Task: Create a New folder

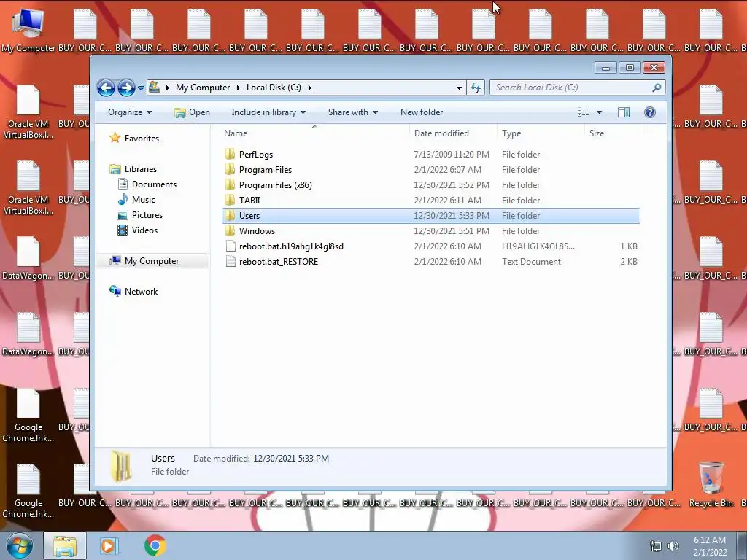Action: point(422,112)
